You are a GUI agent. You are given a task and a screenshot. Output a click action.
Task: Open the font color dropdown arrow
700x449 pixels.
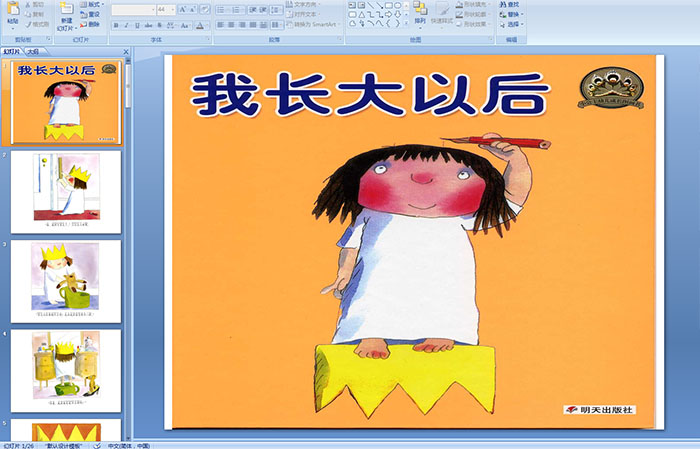pyautogui.click(x=207, y=25)
